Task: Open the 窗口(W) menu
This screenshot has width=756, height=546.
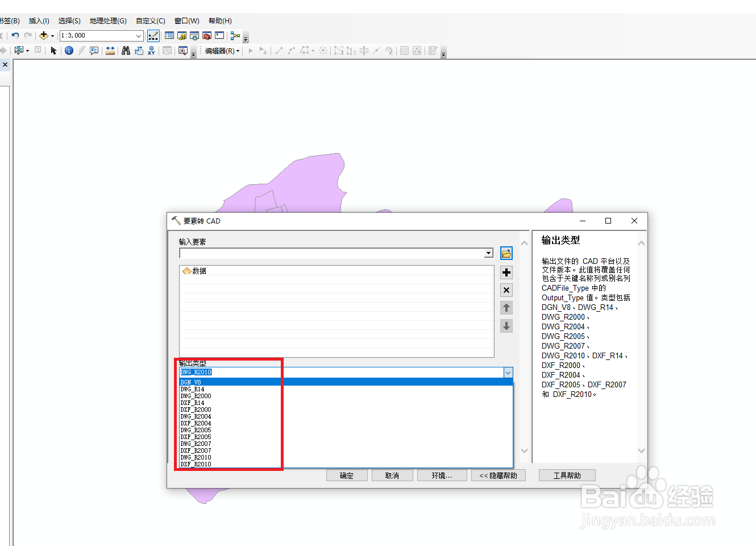Action: point(186,21)
